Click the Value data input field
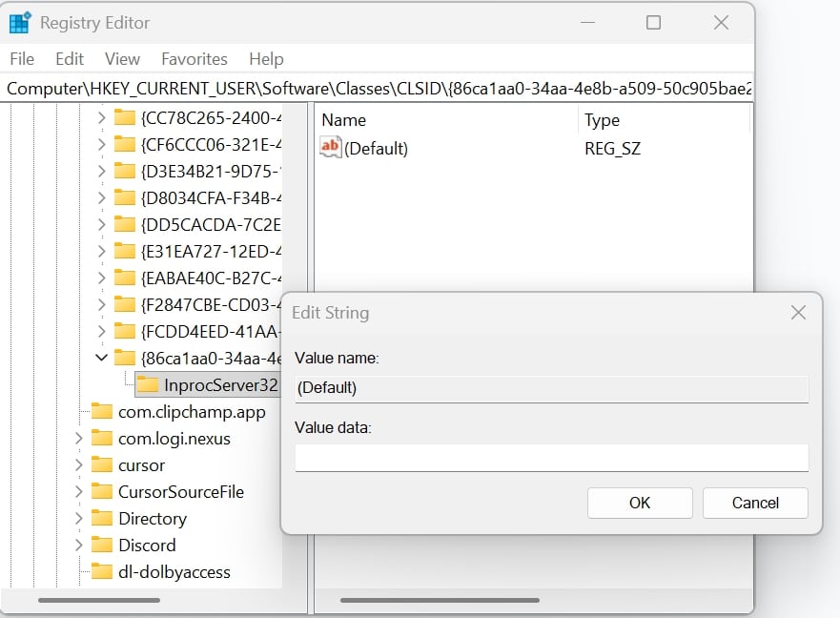840x618 pixels. tap(551, 458)
